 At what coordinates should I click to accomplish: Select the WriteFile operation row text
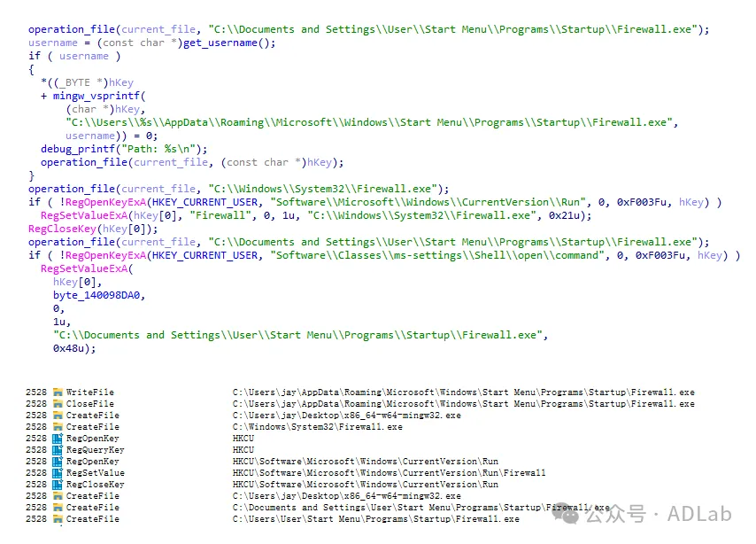coord(90,392)
